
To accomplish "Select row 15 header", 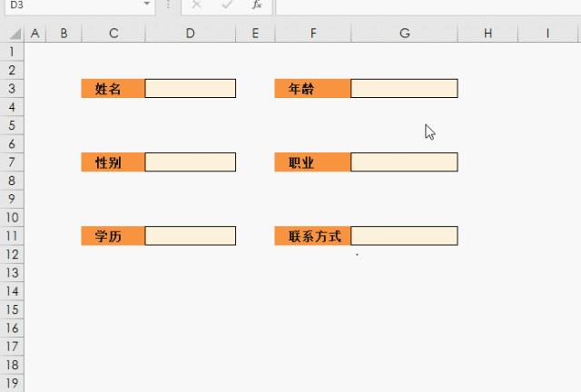I will tap(12, 310).
